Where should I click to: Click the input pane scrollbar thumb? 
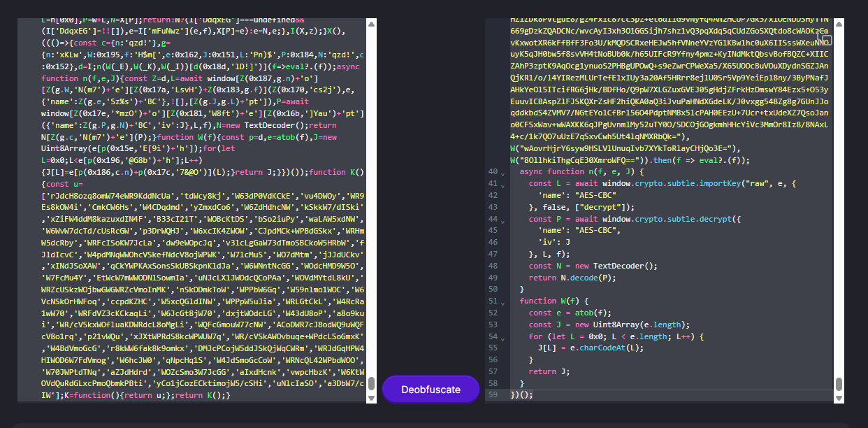371,384
